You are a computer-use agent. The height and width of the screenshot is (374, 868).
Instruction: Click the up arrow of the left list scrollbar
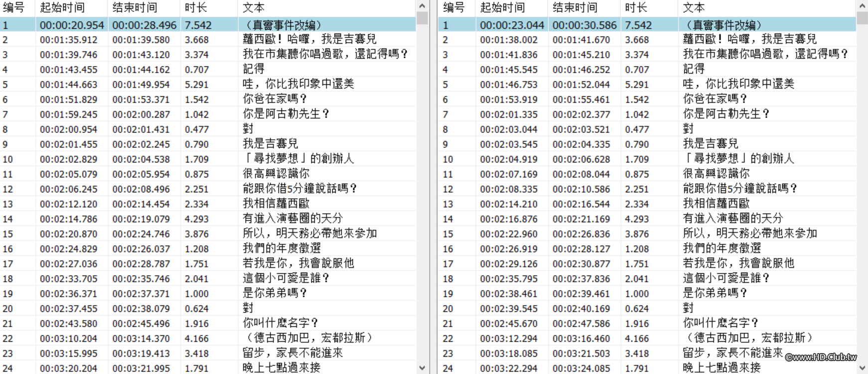422,6
